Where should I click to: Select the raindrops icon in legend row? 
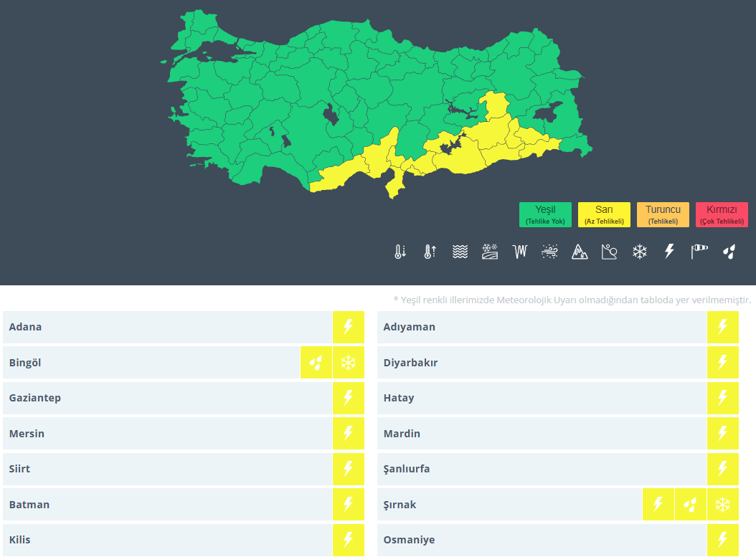[x=729, y=252]
